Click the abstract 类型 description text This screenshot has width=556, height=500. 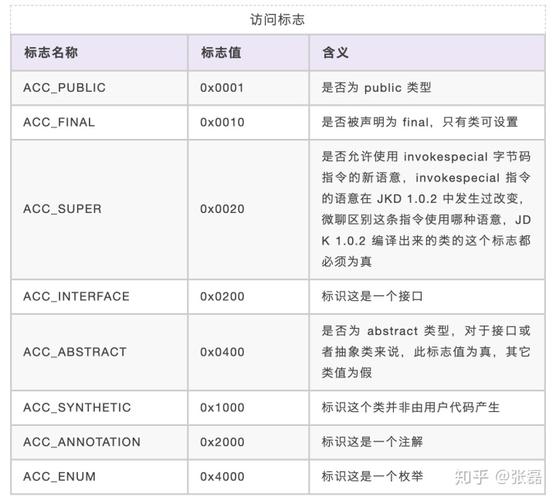(x=426, y=352)
